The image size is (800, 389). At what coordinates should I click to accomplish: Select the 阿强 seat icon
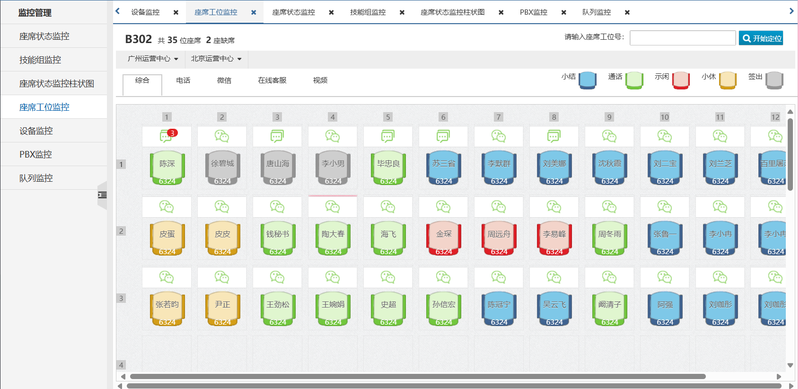pyautogui.click(x=665, y=308)
